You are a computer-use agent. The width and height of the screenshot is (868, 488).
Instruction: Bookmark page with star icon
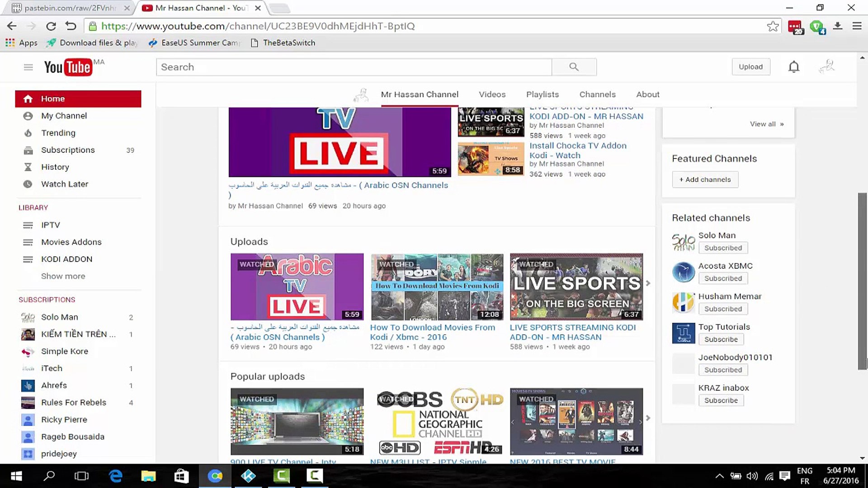click(x=773, y=26)
